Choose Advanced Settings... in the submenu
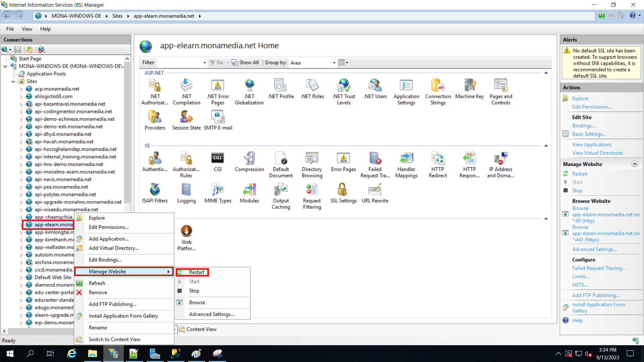Viewport: 644px width, 362px height. (x=211, y=314)
